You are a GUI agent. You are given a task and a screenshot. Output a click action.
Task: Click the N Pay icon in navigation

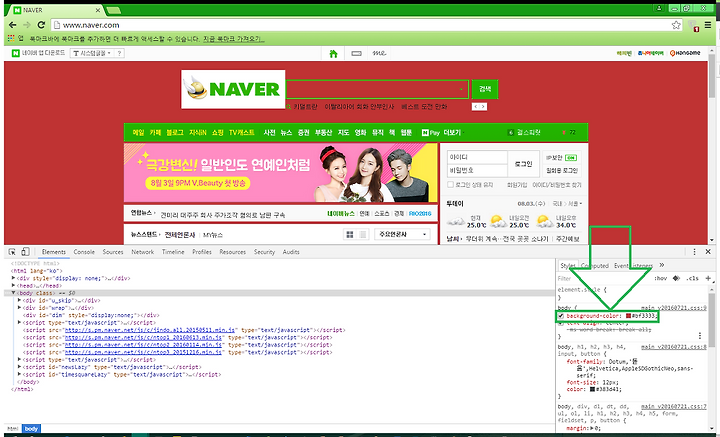point(430,133)
